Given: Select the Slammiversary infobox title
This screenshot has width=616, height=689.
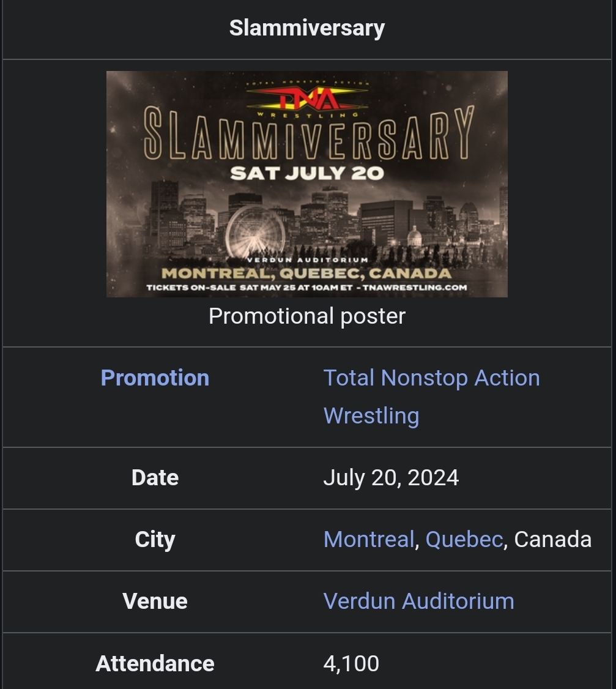Looking at the screenshot, I should [307, 28].
